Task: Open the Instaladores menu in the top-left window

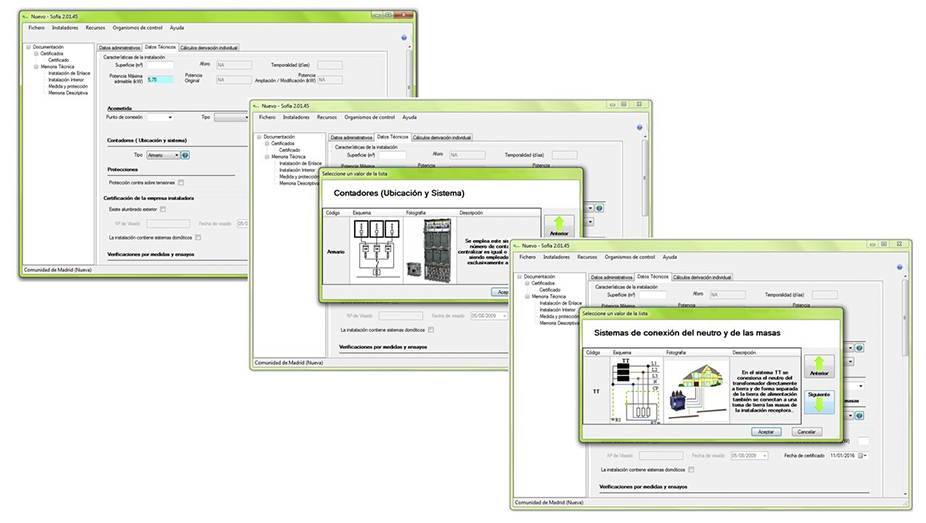Action: (65, 28)
